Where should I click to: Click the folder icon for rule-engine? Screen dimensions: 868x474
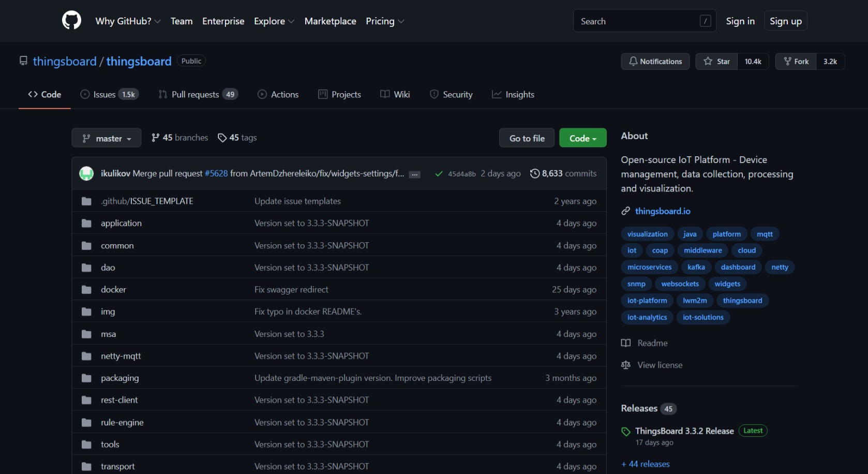[x=86, y=423]
